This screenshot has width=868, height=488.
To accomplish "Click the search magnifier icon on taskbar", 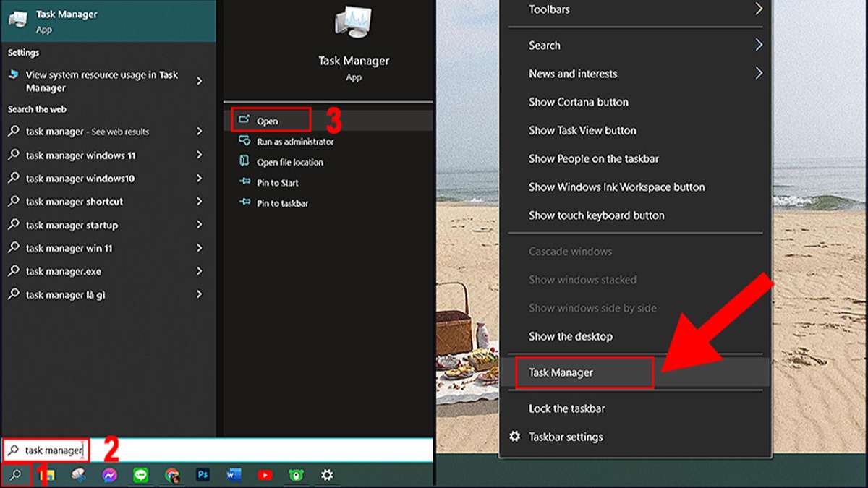I will click(16, 475).
